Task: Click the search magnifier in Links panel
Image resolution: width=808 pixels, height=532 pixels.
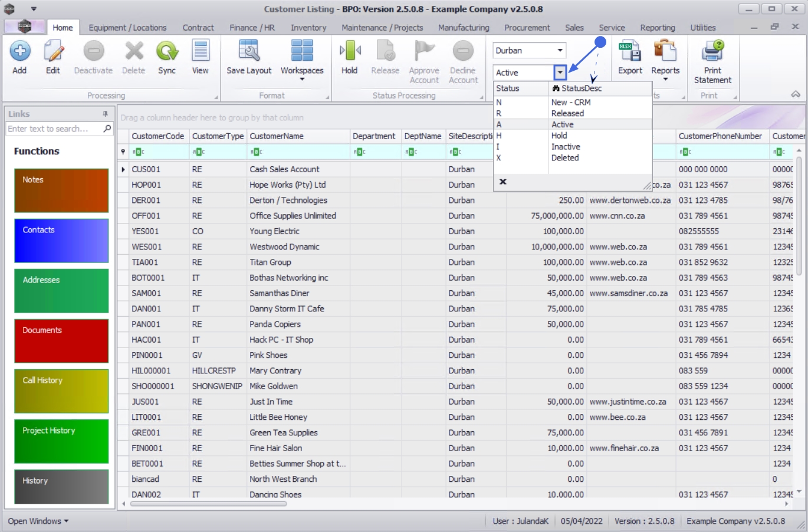Action: 107,129
